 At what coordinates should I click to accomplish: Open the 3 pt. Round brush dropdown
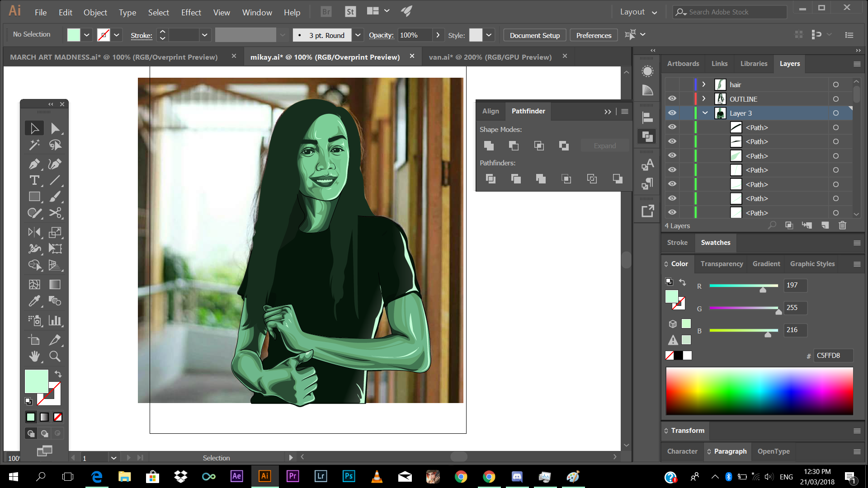click(358, 35)
